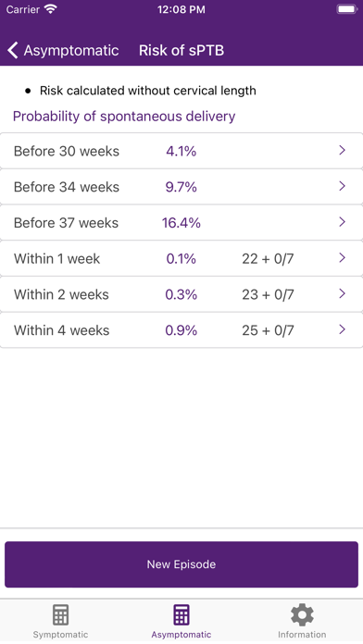Viewport: 363px width, 644px height.
Task: Switch to the Information tab label
Action: click(302, 635)
